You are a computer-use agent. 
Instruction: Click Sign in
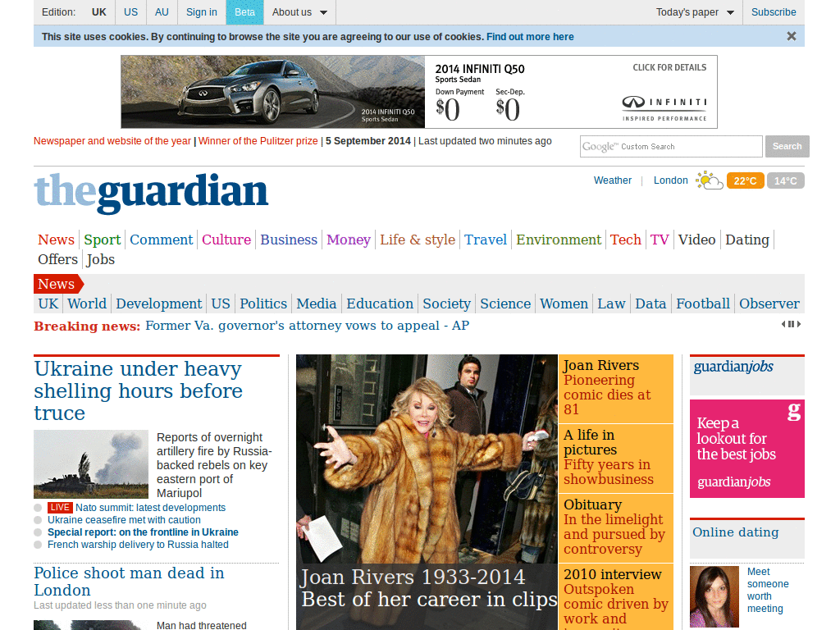[202, 12]
